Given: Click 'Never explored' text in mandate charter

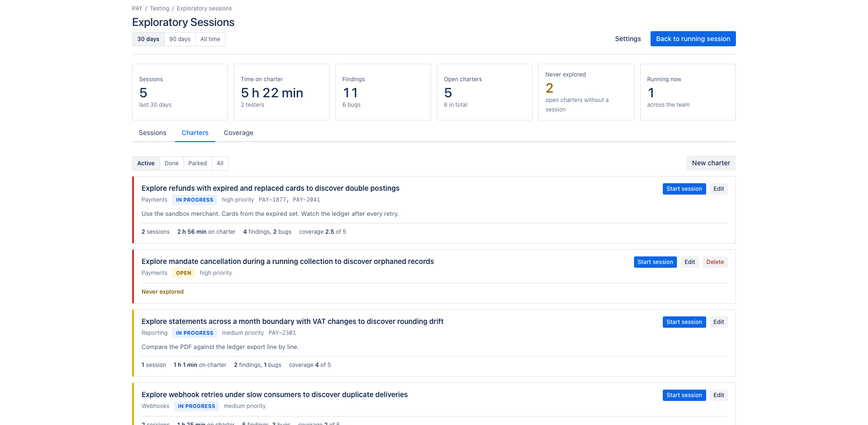Looking at the screenshot, I should (x=163, y=292).
